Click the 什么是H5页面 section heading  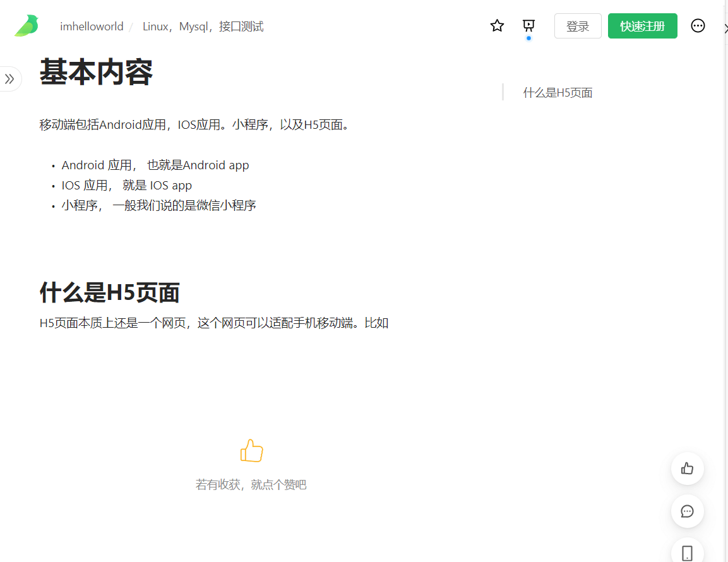coord(110,292)
